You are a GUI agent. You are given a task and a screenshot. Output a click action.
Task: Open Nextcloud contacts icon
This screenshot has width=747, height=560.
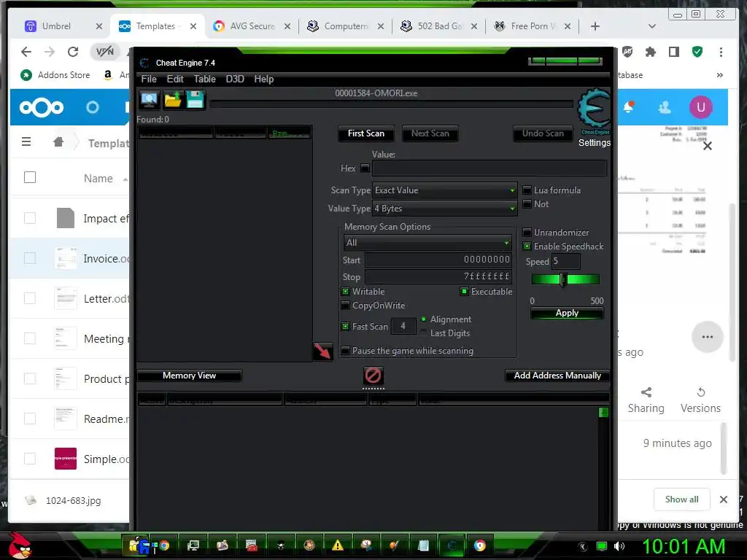[x=665, y=108]
